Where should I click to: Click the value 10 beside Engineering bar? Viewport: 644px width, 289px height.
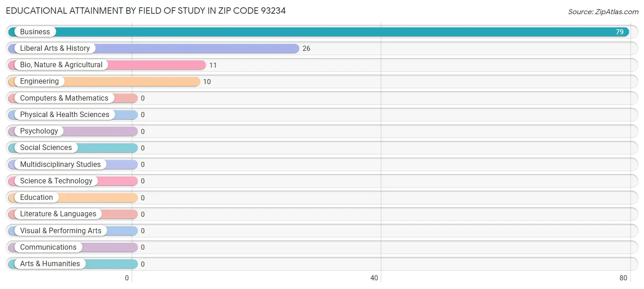(207, 82)
